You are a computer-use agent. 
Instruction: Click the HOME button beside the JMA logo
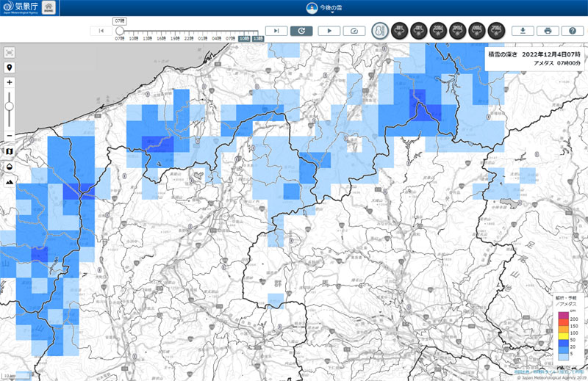pyautogui.click(x=48, y=9)
